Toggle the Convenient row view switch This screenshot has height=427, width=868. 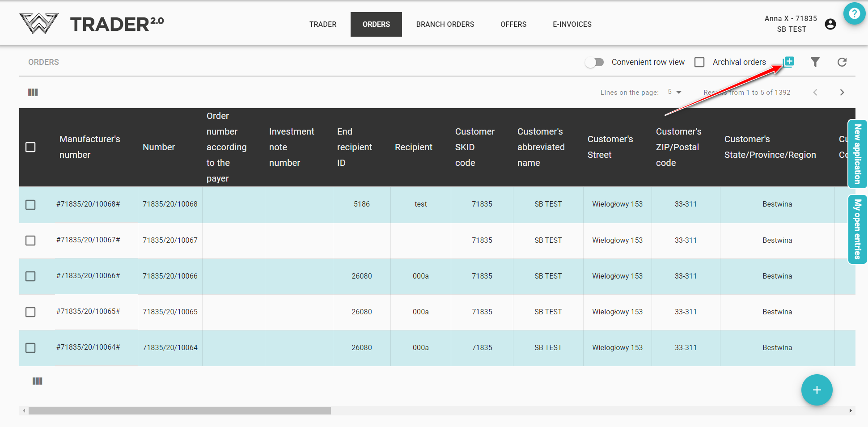[x=595, y=62]
